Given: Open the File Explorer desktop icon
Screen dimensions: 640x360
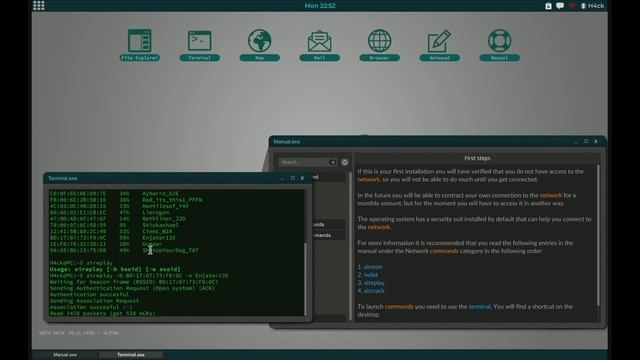Looking at the screenshot, I should [140, 44].
